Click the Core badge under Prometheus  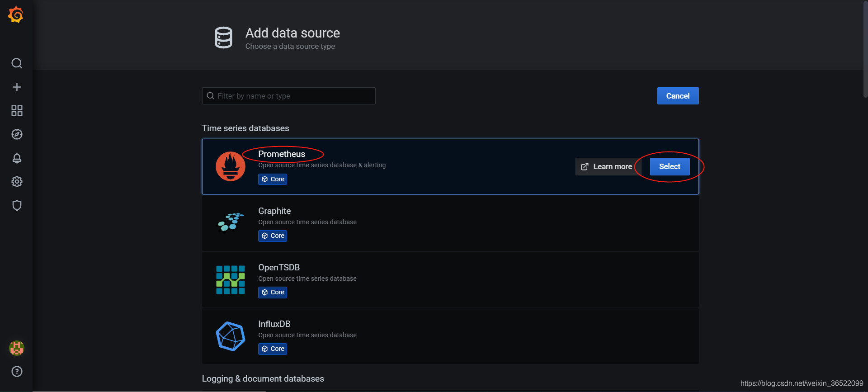(273, 179)
